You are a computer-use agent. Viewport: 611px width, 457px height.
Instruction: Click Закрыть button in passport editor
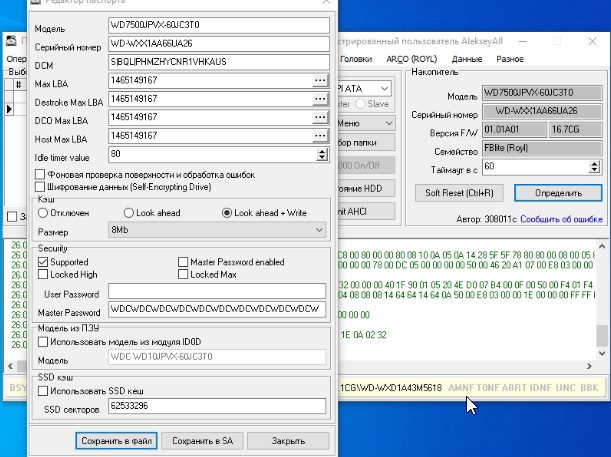coord(288,441)
